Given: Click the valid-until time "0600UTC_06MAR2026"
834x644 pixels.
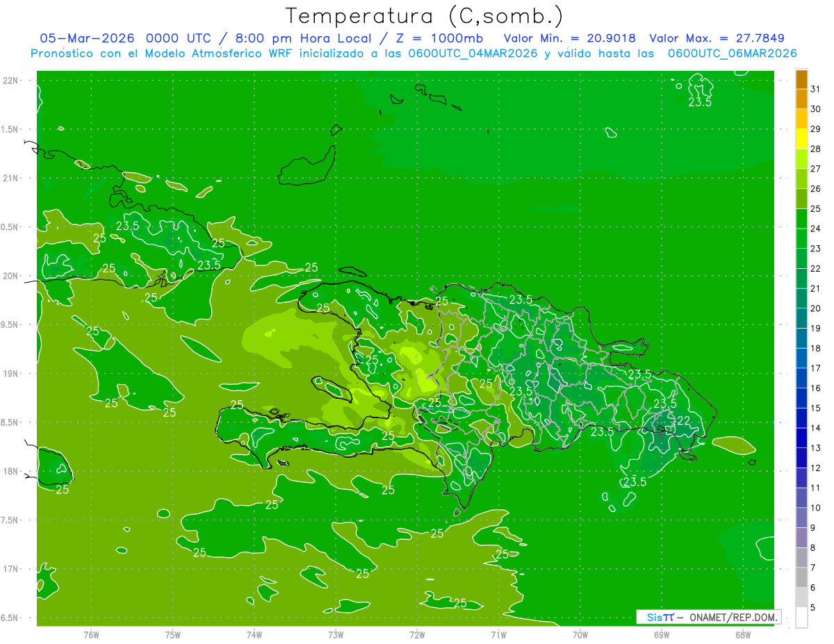Looking at the screenshot, I should tap(733, 53).
